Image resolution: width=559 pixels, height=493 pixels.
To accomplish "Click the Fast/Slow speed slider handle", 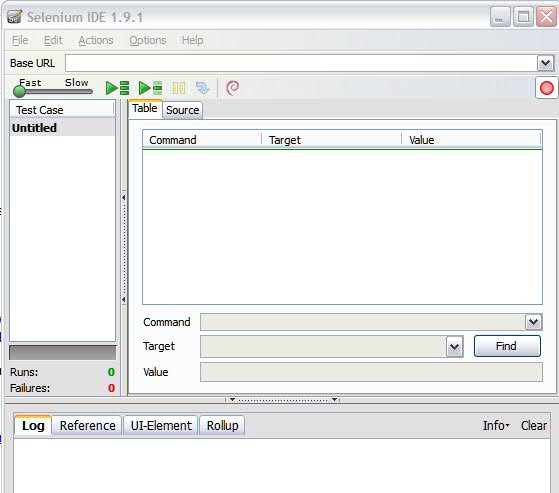I will point(19,91).
